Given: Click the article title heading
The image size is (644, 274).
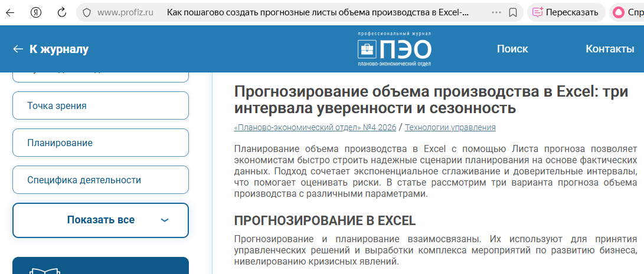Looking at the screenshot, I should coord(431,100).
